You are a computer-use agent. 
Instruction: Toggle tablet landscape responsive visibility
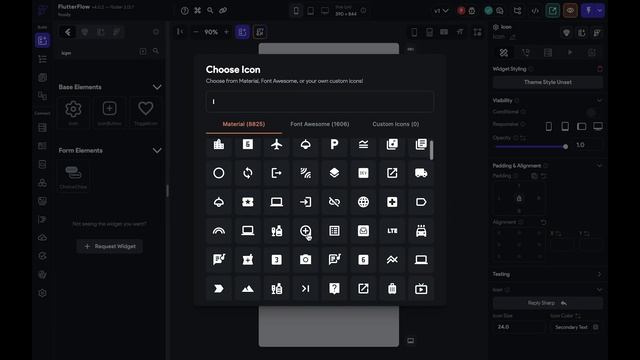coord(582,127)
